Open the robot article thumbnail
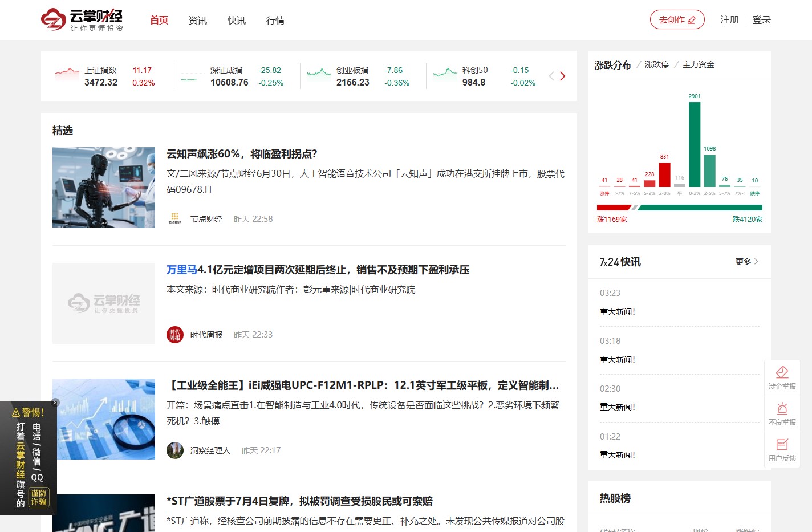 click(x=104, y=188)
